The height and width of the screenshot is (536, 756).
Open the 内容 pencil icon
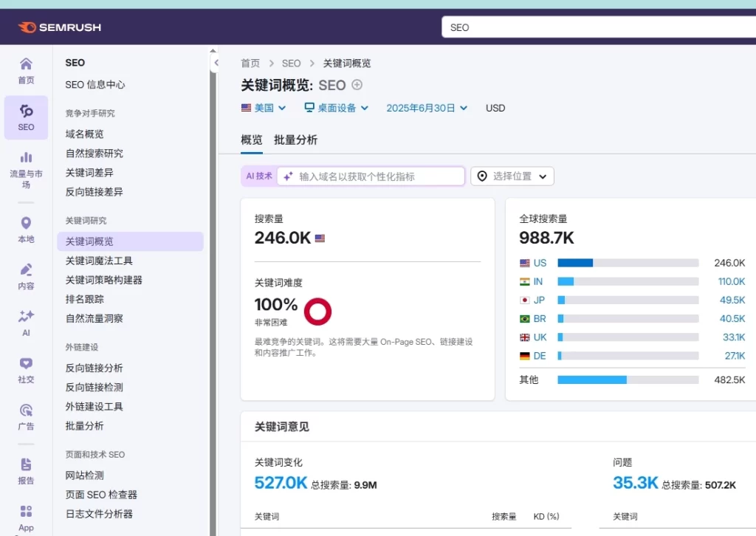pos(26,269)
